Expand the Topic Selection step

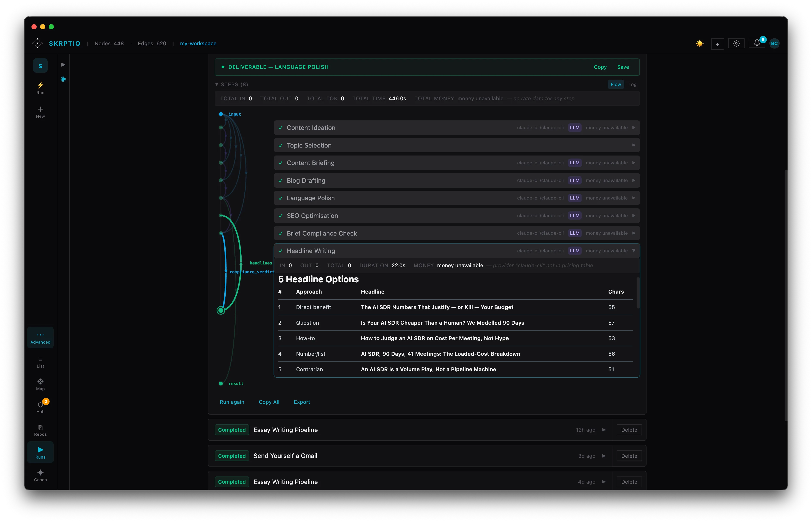[456, 145]
